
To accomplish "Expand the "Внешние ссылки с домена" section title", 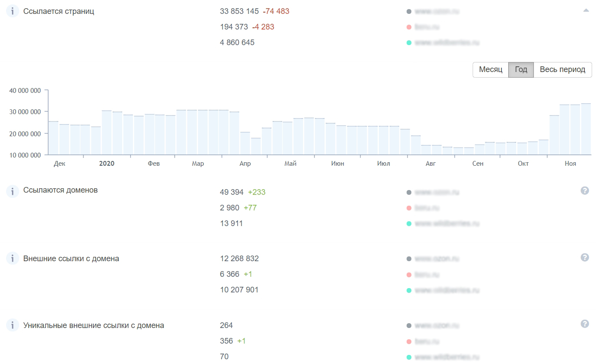I will click(71, 259).
